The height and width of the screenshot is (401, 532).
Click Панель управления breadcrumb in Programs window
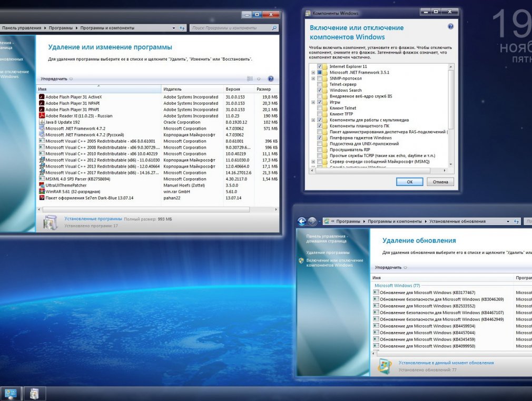point(22,28)
